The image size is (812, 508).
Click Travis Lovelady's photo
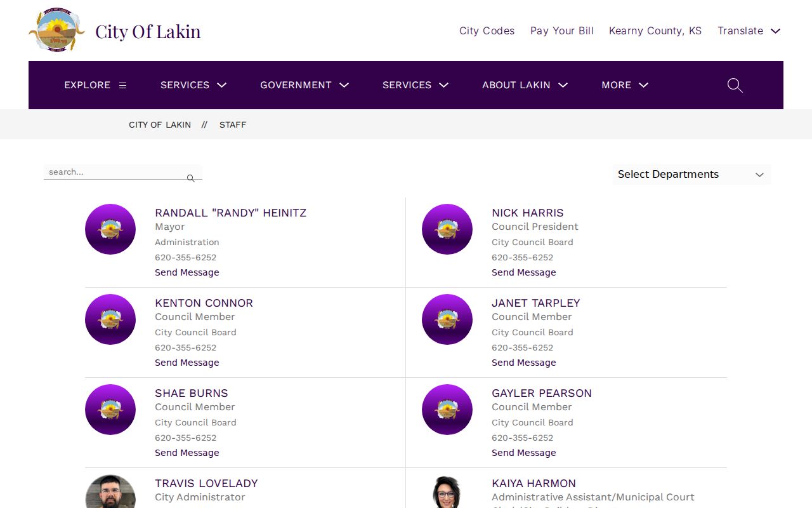click(x=110, y=491)
